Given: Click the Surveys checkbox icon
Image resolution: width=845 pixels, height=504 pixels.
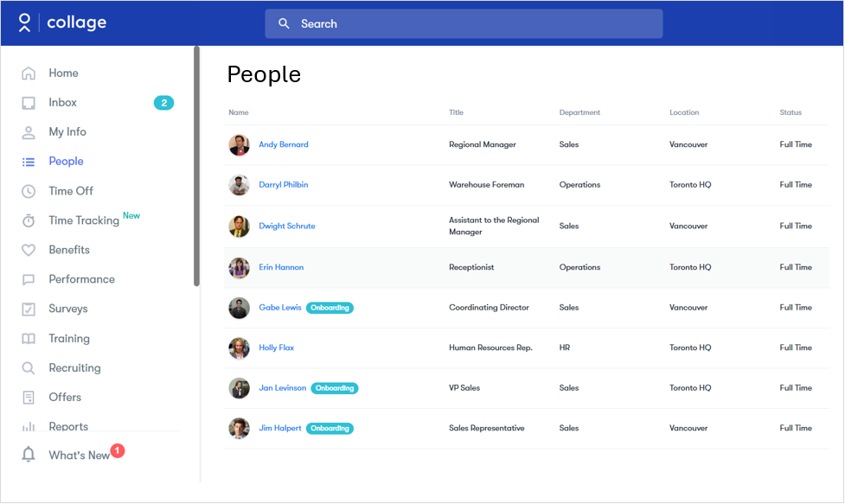Looking at the screenshot, I should pos(29,309).
